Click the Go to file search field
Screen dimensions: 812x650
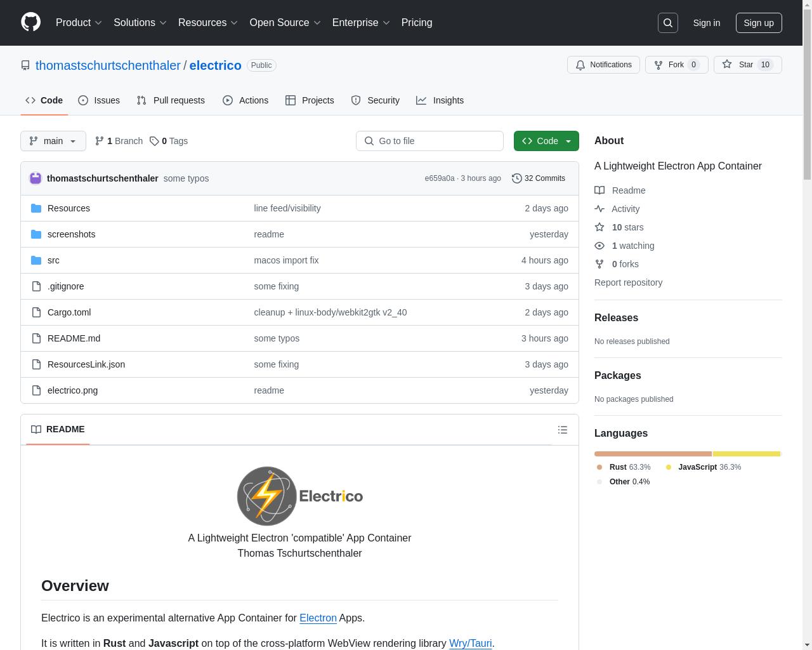pyautogui.click(x=429, y=141)
